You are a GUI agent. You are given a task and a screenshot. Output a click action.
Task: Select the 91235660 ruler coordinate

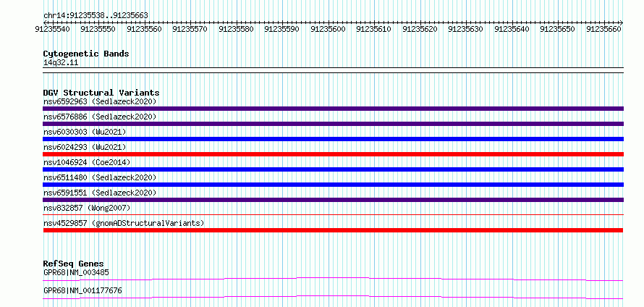tap(603, 29)
